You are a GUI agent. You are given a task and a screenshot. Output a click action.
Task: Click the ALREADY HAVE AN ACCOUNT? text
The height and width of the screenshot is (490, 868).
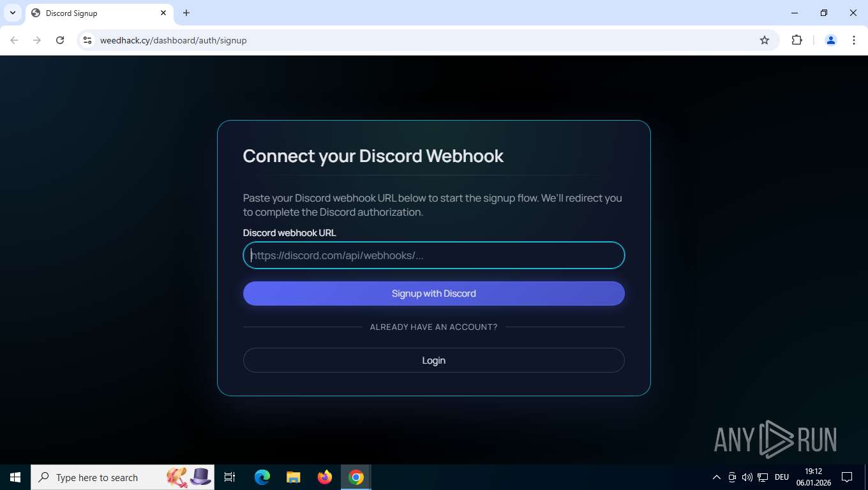coord(433,327)
